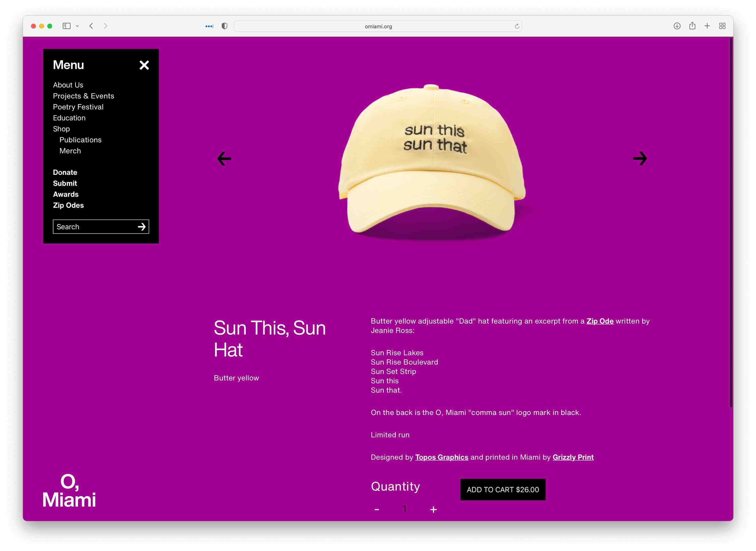Open the Merch section from the menu
Viewport: 756px width, 551px height.
tap(70, 151)
